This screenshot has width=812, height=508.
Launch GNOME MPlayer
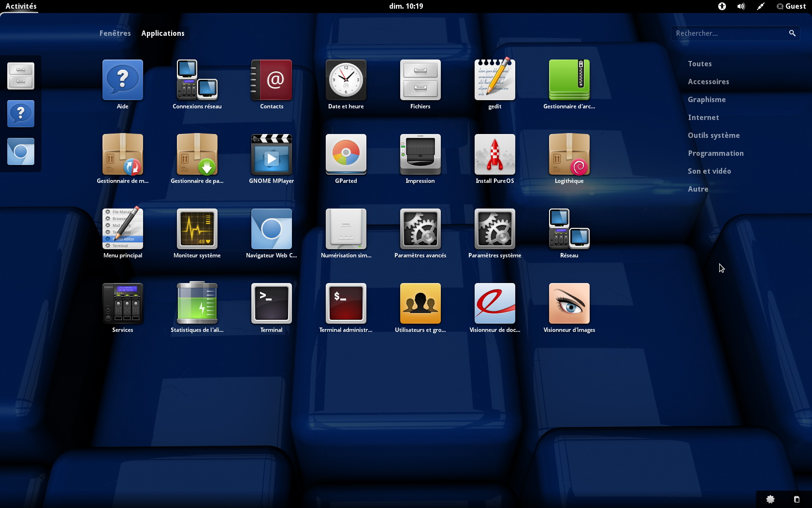(271, 154)
